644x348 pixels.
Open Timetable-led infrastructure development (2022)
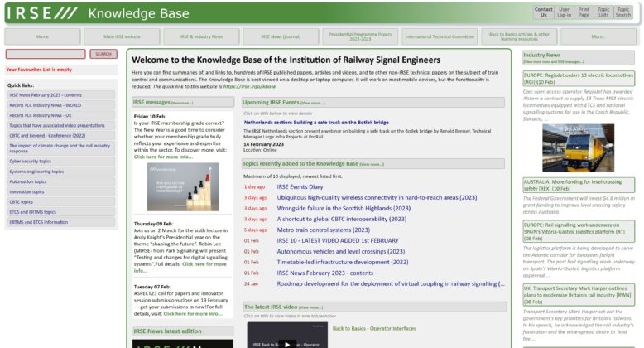click(343, 262)
